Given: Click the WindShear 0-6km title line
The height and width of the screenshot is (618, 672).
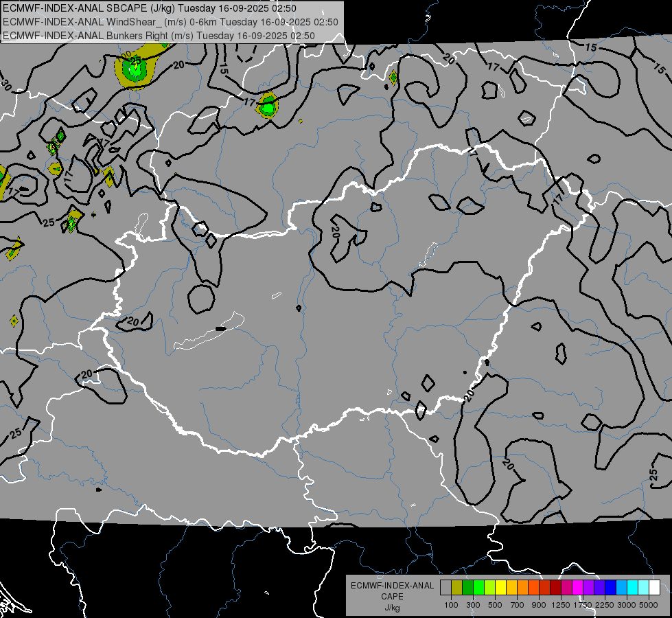Looking at the screenshot, I should pyautogui.click(x=170, y=22).
